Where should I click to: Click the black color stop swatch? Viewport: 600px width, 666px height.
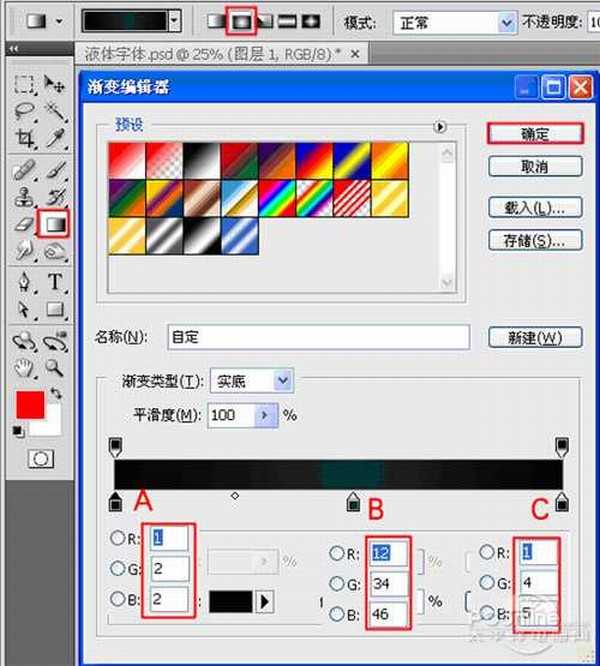231,601
